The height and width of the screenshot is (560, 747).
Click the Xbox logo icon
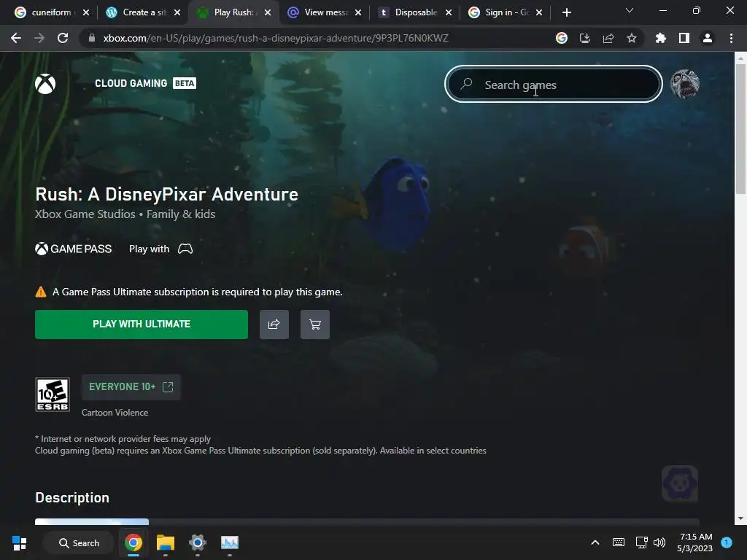click(x=45, y=84)
